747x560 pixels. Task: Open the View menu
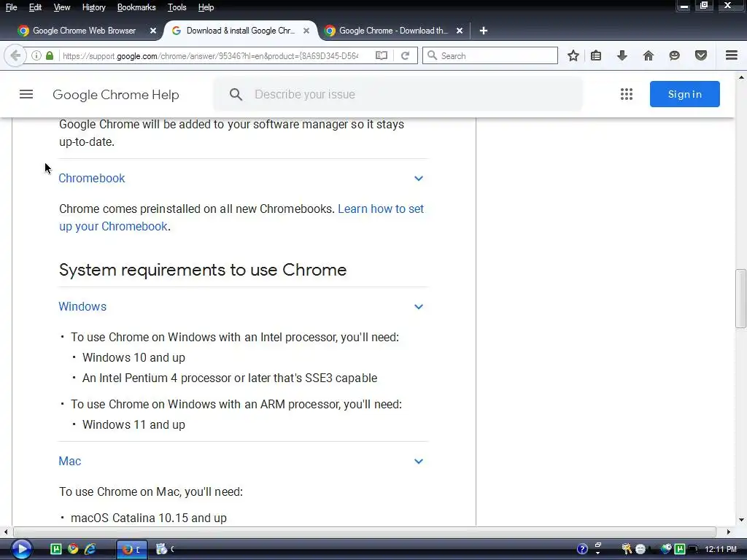coord(61,7)
